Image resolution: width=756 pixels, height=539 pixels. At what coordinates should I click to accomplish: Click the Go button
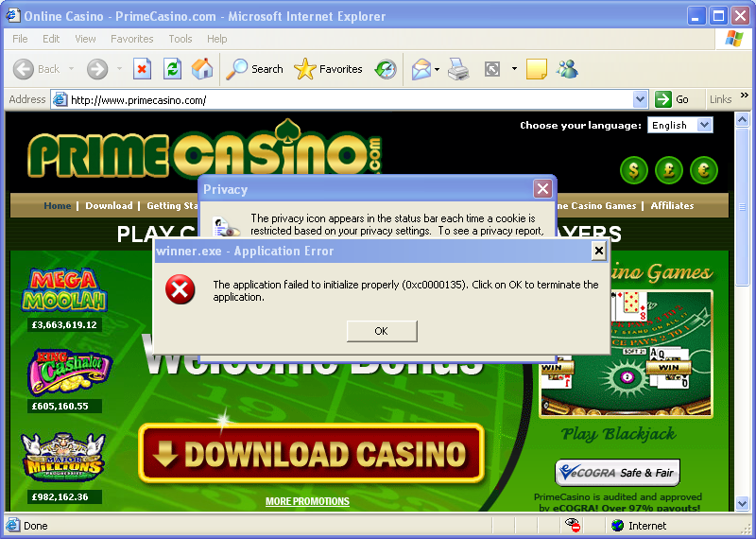(672, 99)
